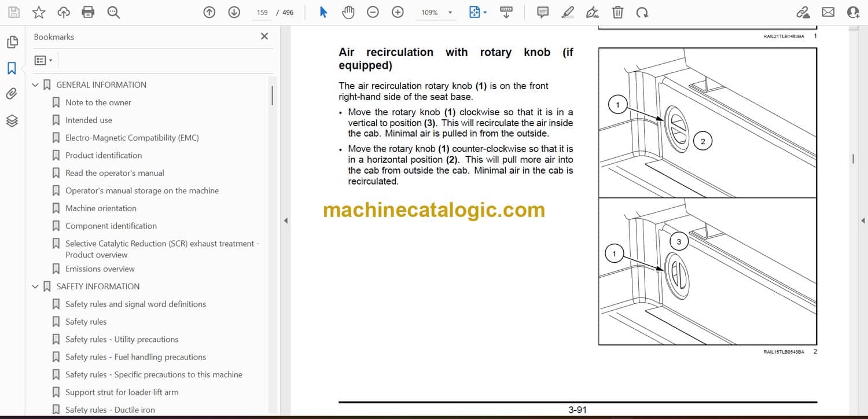Open the Component identification bookmark
Image resolution: width=868 pixels, height=419 pixels.
[x=111, y=226]
